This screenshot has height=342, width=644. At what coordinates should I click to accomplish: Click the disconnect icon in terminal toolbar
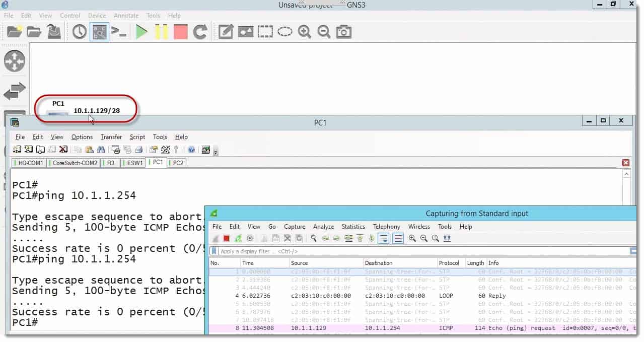point(63,150)
